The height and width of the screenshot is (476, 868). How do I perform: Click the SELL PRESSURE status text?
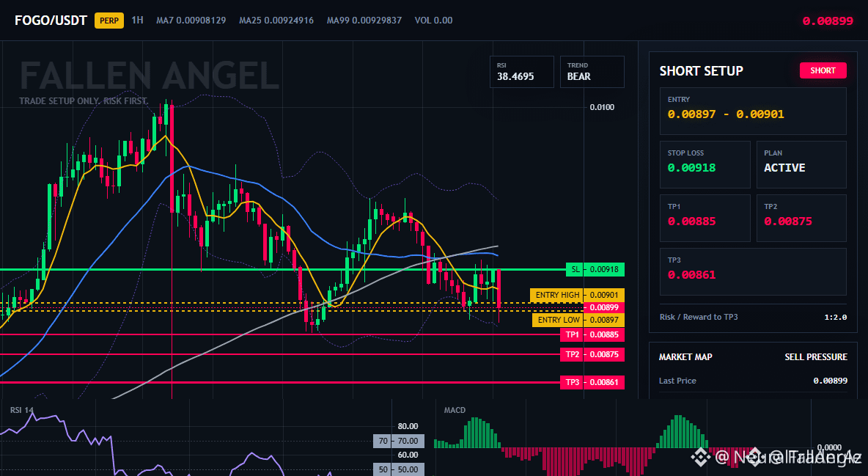(x=816, y=357)
